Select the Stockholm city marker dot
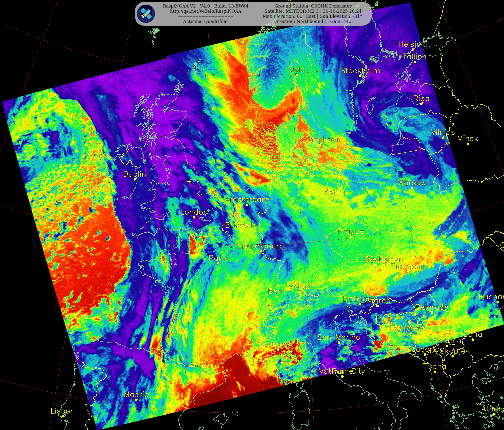This screenshot has width=504, height=430. tap(360, 76)
